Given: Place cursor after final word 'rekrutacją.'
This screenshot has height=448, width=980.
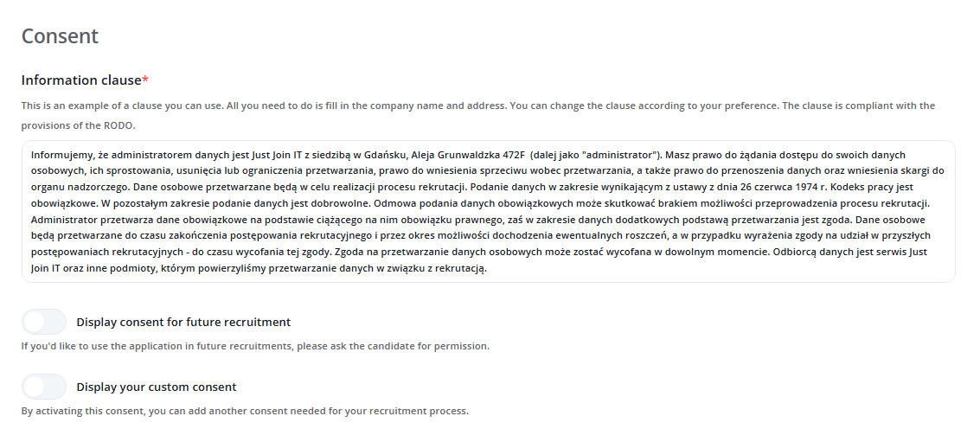Looking at the screenshot, I should (x=489, y=269).
